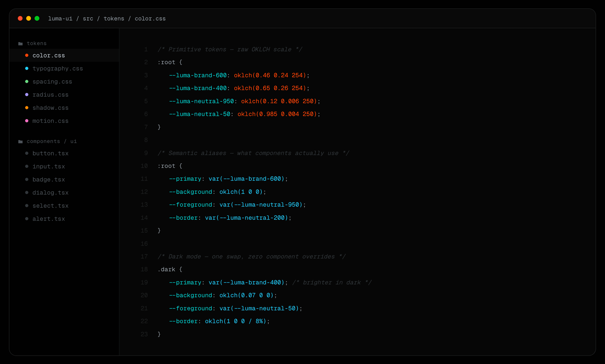Expand the src breadcrumb entry

[88, 18]
